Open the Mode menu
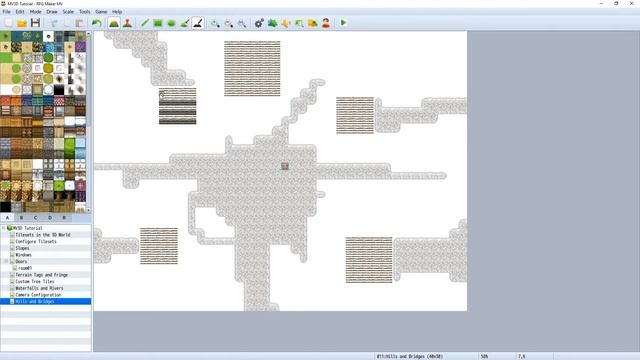 click(x=36, y=12)
